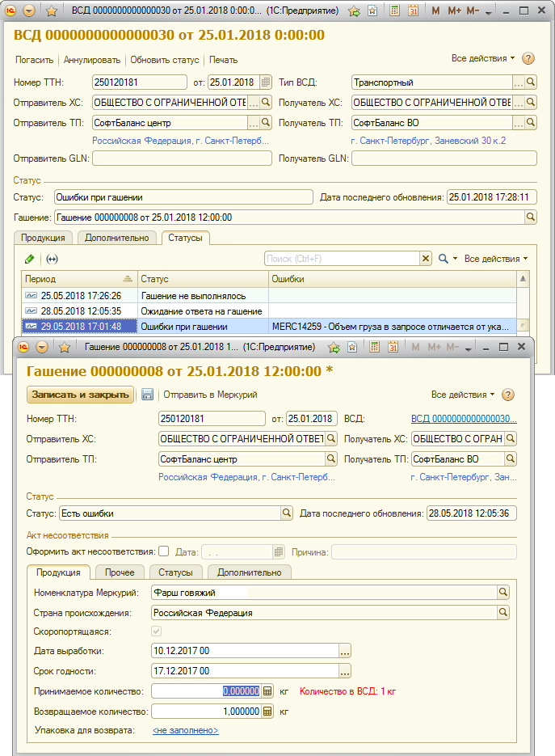Select row Ожидание ответа на гашение
555x756 pixels.
point(269,311)
